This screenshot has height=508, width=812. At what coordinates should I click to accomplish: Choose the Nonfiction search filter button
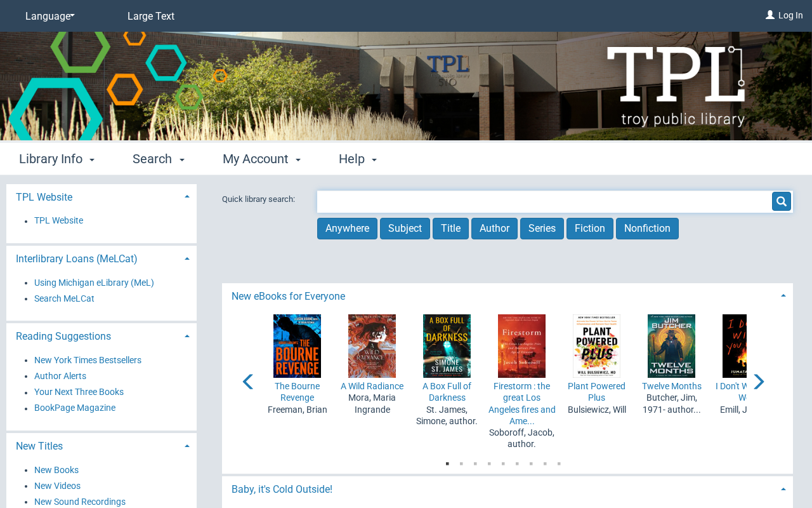[x=647, y=229]
